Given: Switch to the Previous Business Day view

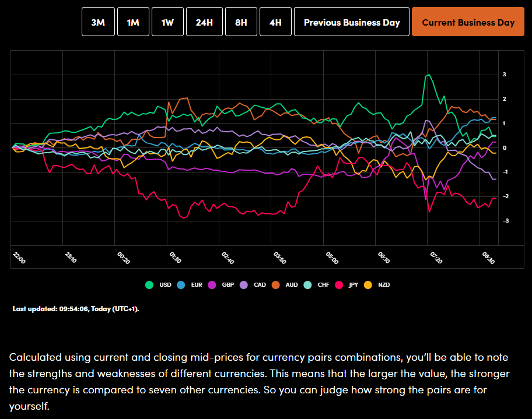Looking at the screenshot, I should tap(351, 22).
